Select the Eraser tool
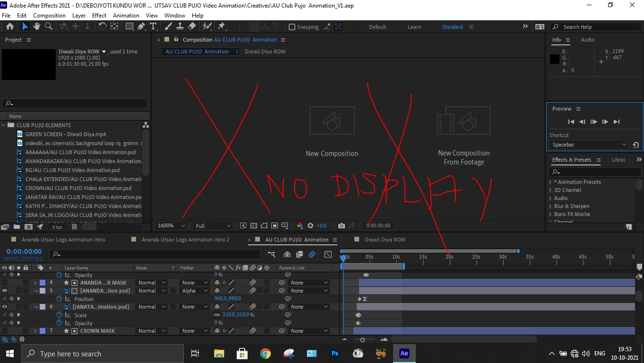The image size is (644, 363). [x=192, y=26]
